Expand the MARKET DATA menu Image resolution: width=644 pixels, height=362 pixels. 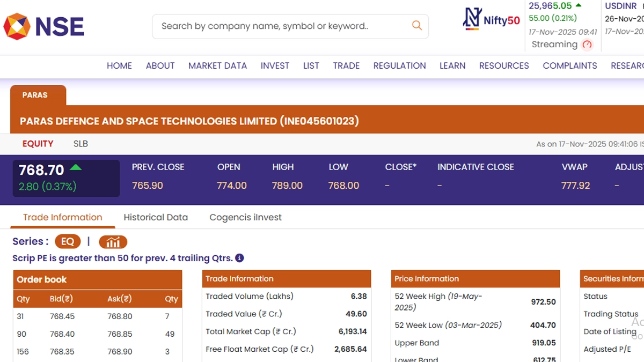click(x=217, y=65)
